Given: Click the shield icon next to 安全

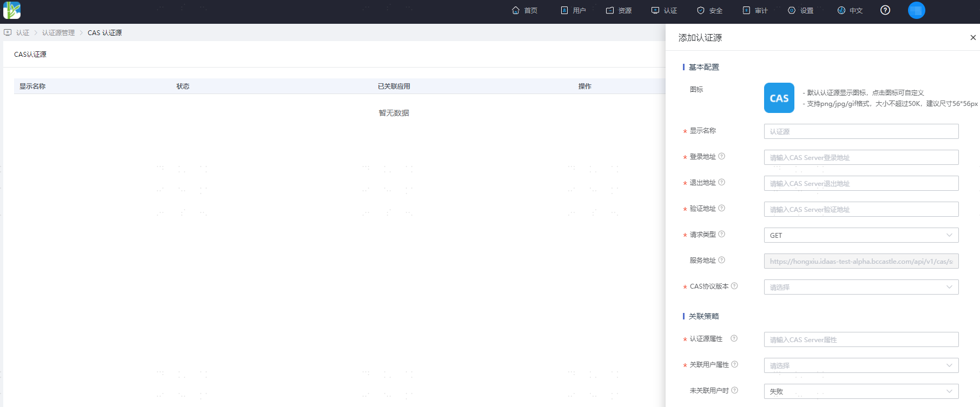Looking at the screenshot, I should click(x=701, y=10).
